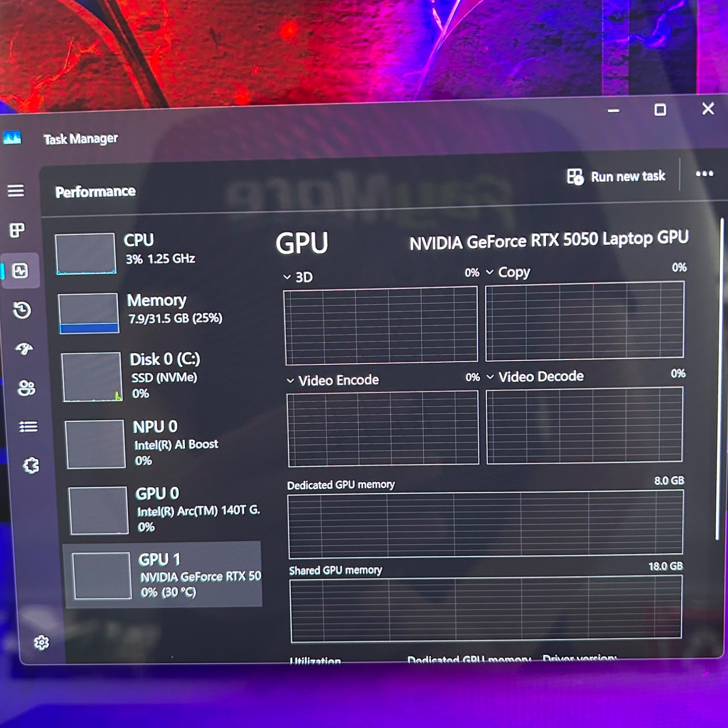Click the 18.0 GB shared memory value
This screenshot has width=728, height=728.
665,566
